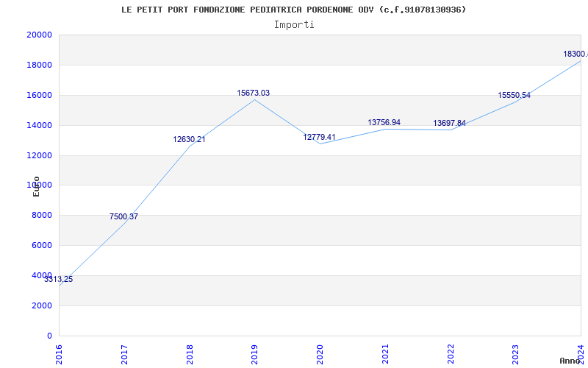588x368 pixels.
Task: Select the 2019 x-axis year label
Action: coord(254,353)
